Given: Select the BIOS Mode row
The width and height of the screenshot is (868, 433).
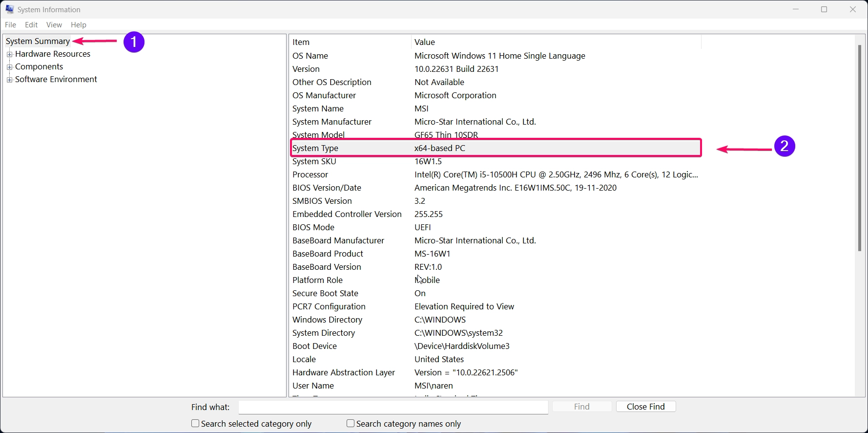Looking at the screenshot, I should (496, 227).
